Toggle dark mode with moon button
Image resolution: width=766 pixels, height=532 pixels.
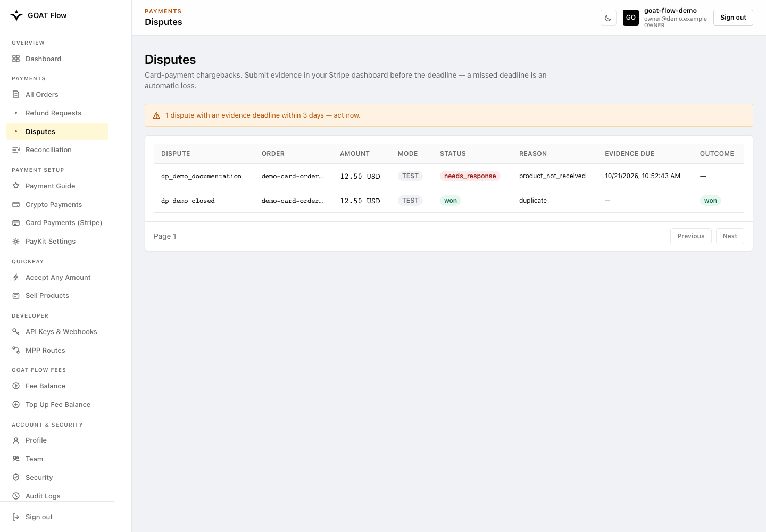coord(608,18)
